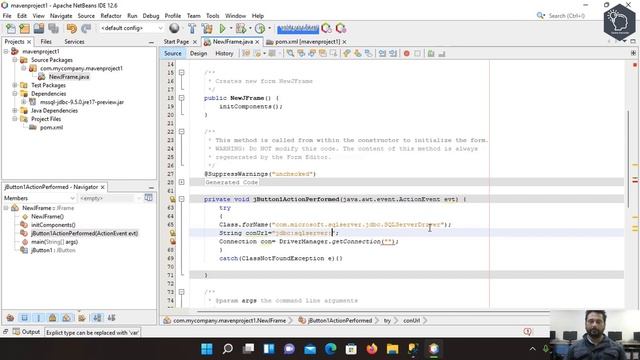Screen dimensions: 640x360
Task: Click the Output label in status bar
Action: [x=31, y=332]
